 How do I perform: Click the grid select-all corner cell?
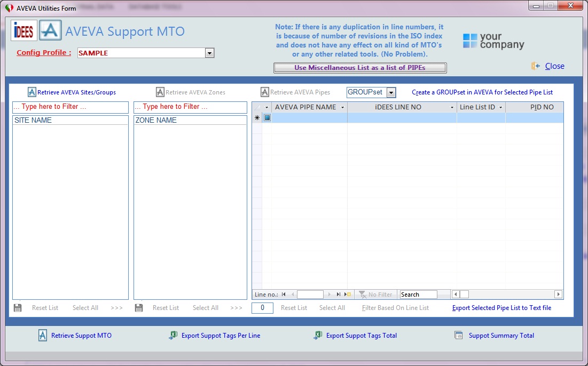257,107
